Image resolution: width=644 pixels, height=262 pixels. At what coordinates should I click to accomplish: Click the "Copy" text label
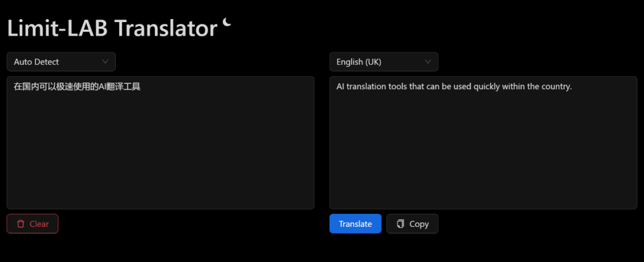point(419,224)
